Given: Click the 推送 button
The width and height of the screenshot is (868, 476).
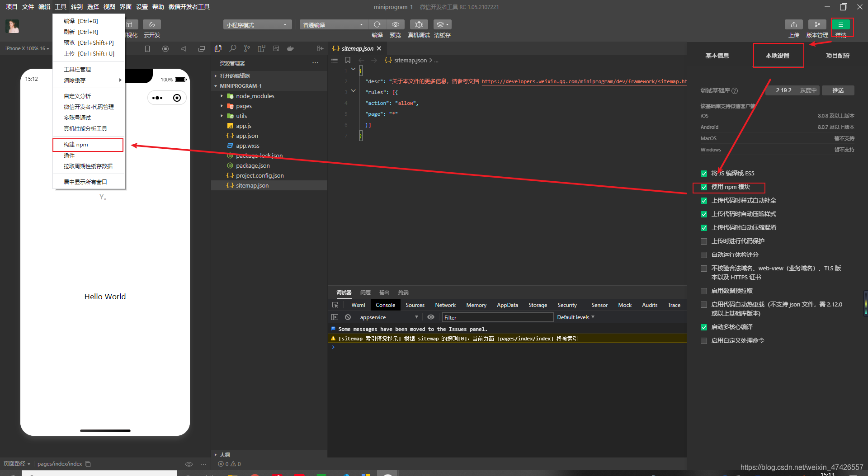Looking at the screenshot, I should tap(838, 90).
